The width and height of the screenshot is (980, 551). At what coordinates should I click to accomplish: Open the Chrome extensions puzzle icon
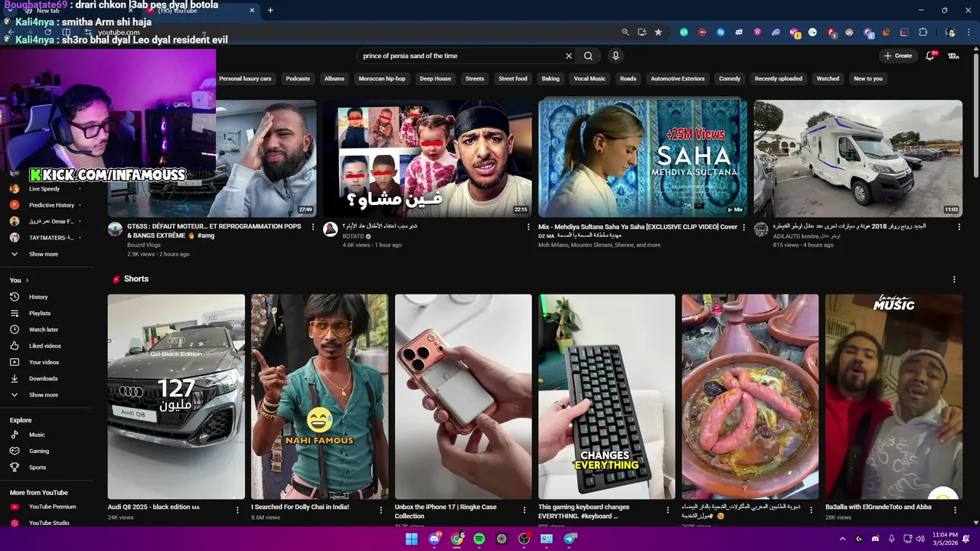923,32
